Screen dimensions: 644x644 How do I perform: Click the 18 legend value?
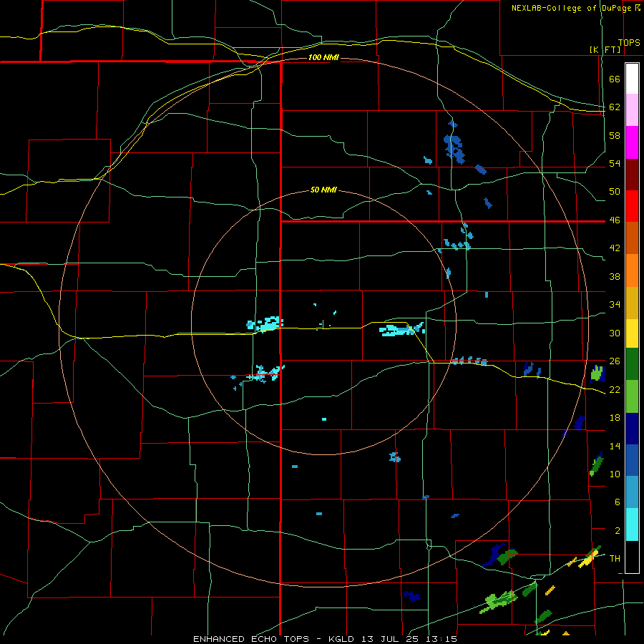(x=615, y=418)
